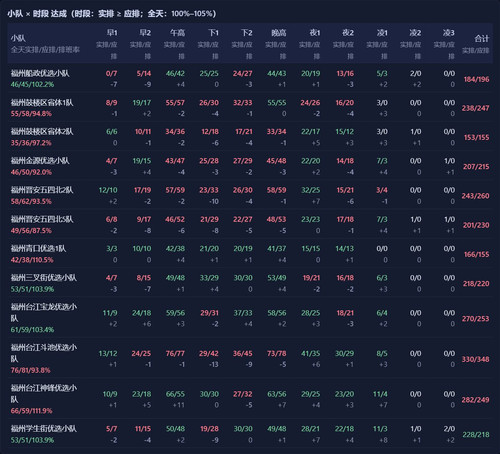The height and width of the screenshot is (454, 500).
Task: Click the 晚高 column header
Action: 279,33
